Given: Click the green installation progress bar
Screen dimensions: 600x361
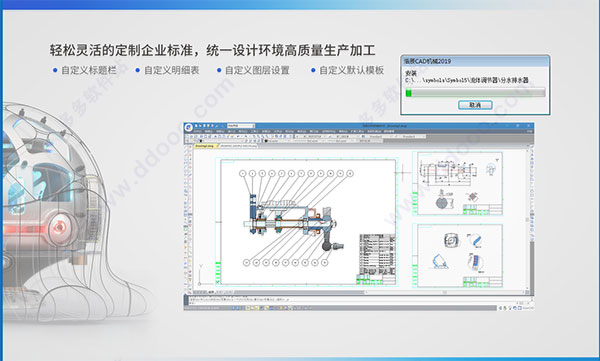Looking at the screenshot, I should click(x=475, y=92).
